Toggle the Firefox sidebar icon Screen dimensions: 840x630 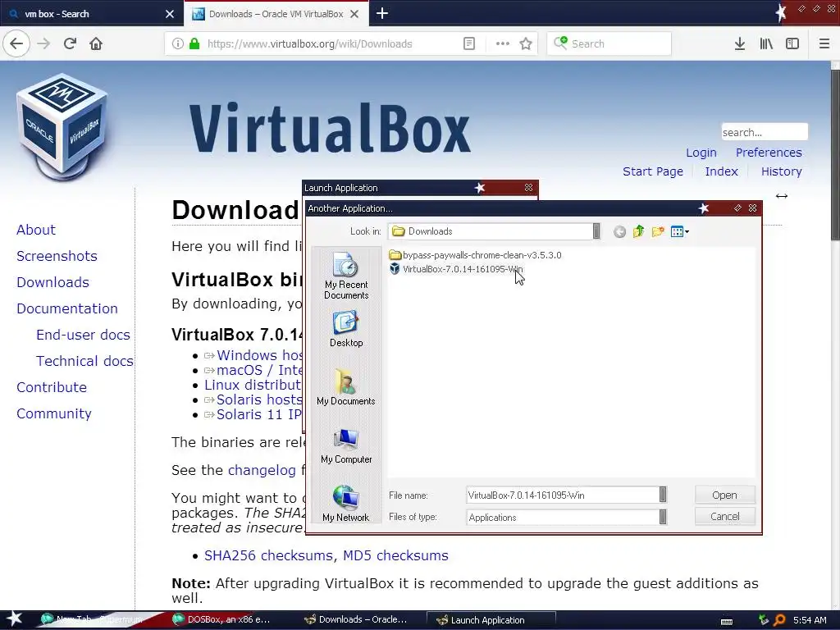(792, 43)
